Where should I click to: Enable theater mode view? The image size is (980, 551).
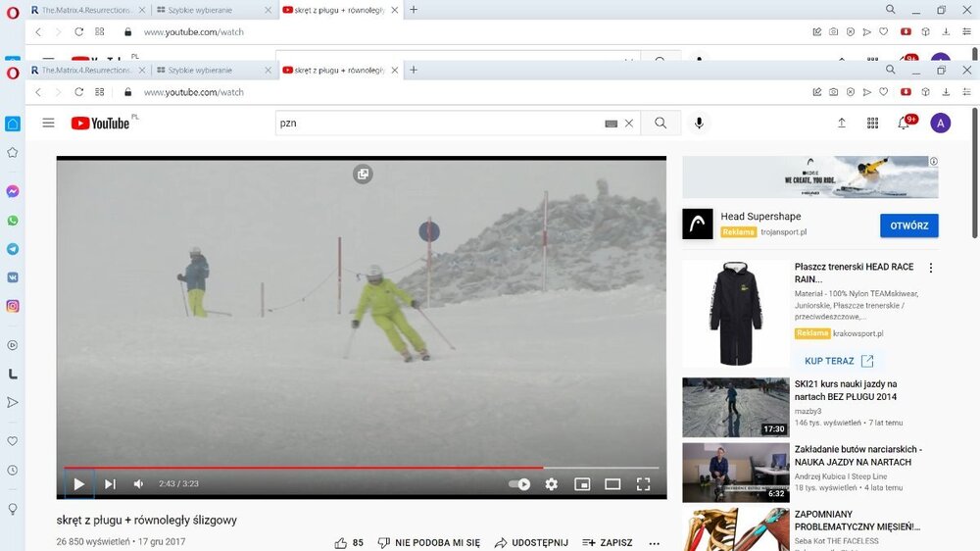pos(612,484)
